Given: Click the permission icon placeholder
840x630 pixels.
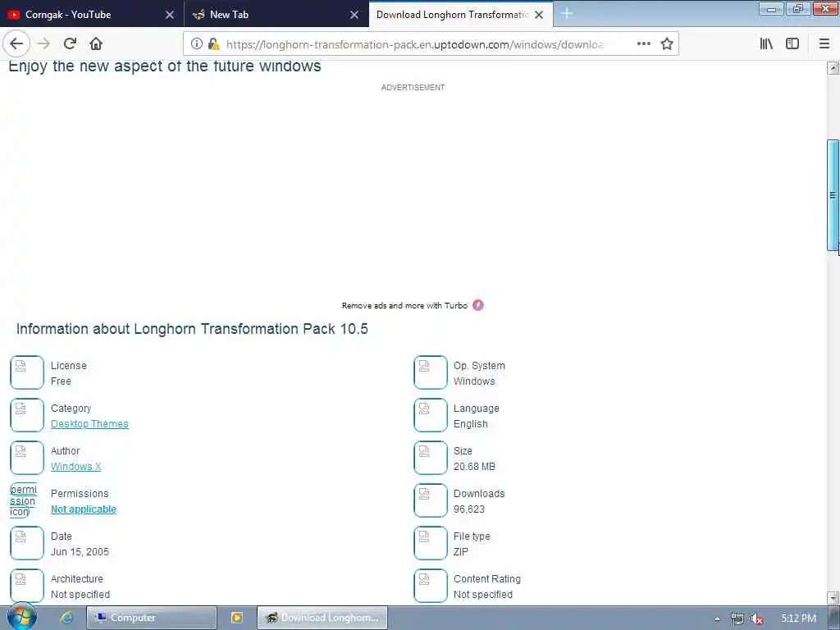Looking at the screenshot, I should click(x=24, y=500).
